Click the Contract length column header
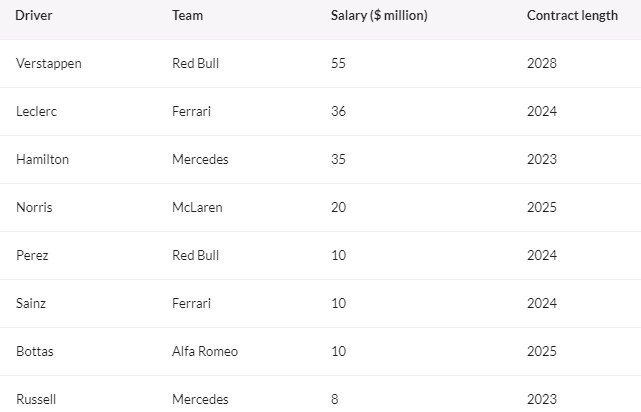 point(570,16)
